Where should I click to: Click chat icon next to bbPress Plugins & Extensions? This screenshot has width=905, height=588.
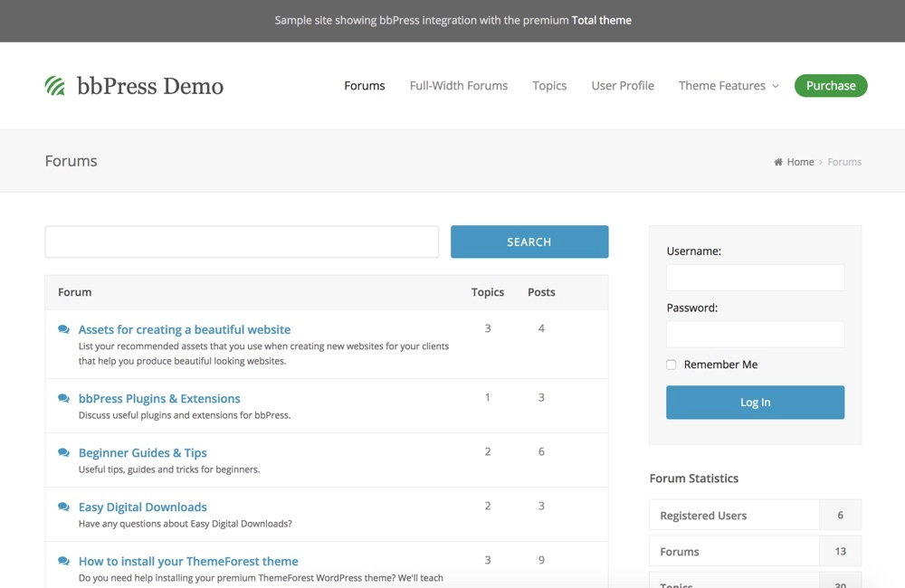pos(63,398)
